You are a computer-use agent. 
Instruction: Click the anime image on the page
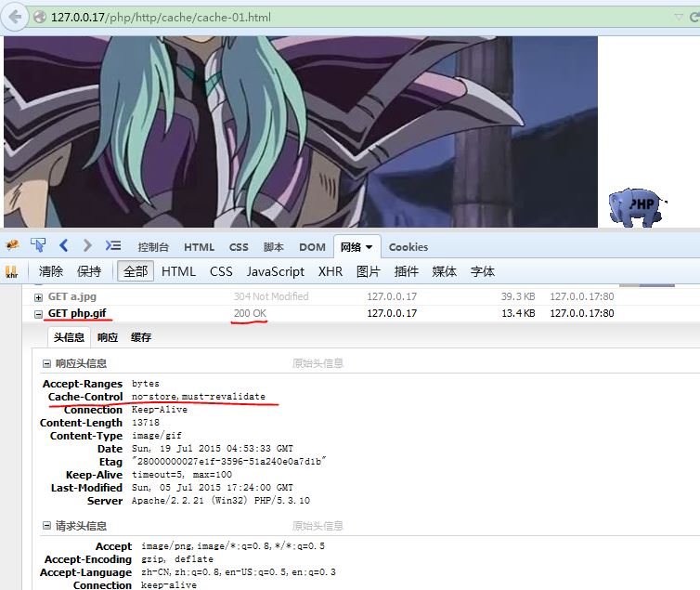(301, 132)
